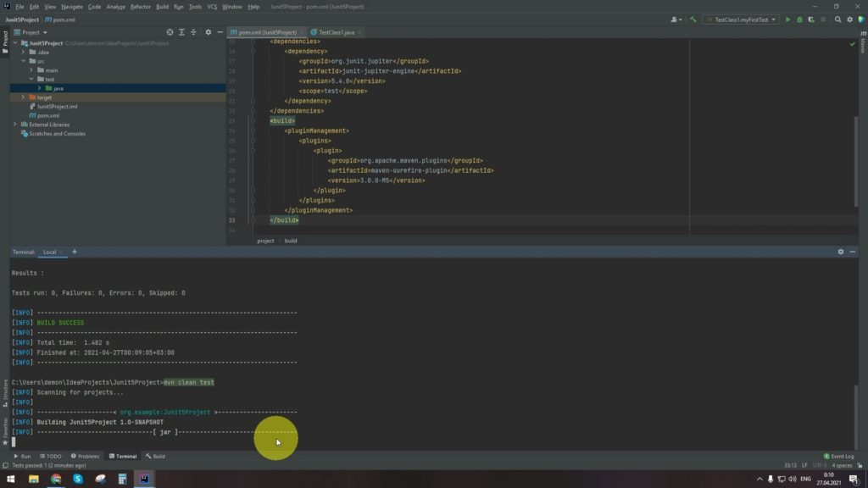Viewport: 868px width, 488px height.
Task: Open the Project view selector dropdown
Action: point(31,33)
